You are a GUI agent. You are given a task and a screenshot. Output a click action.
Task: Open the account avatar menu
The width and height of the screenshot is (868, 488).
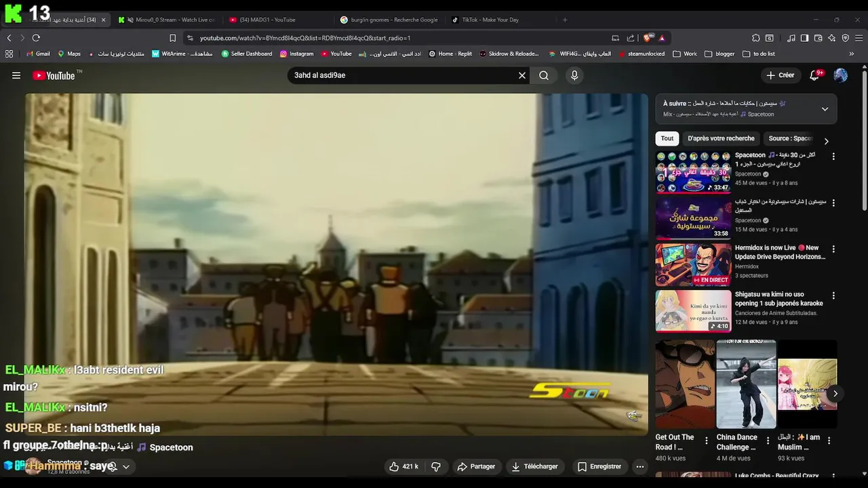click(841, 75)
